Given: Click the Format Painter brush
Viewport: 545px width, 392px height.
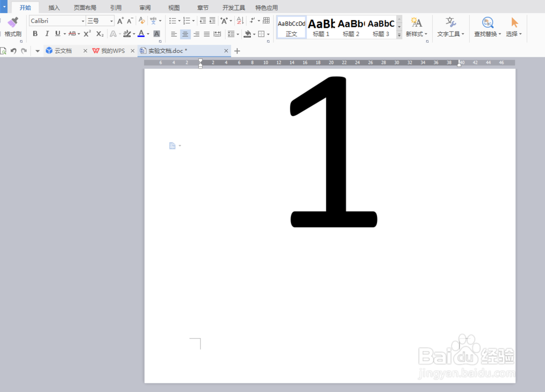Looking at the screenshot, I should [x=13, y=22].
